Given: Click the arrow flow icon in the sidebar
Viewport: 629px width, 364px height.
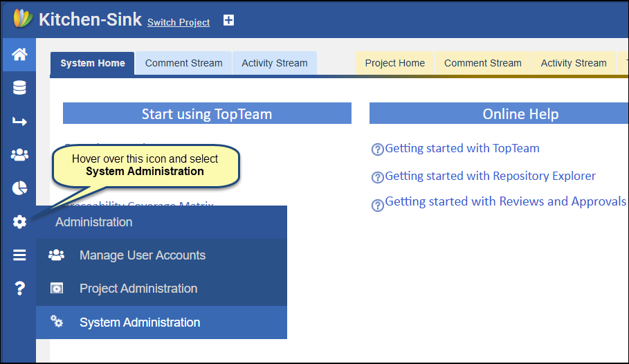Looking at the screenshot, I should pos(19,121).
